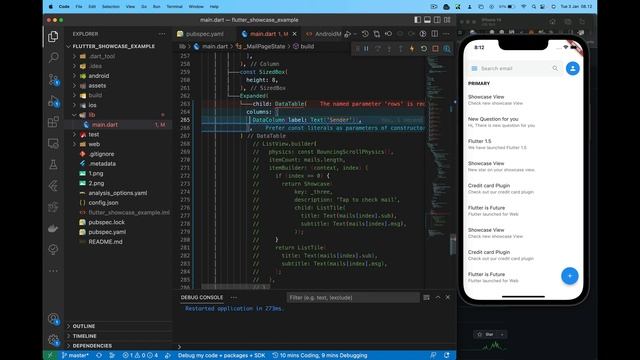Image resolution: width=640 pixels, height=360 pixels.
Task: Tap the profile avatar in simulator app
Action: (x=573, y=69)
